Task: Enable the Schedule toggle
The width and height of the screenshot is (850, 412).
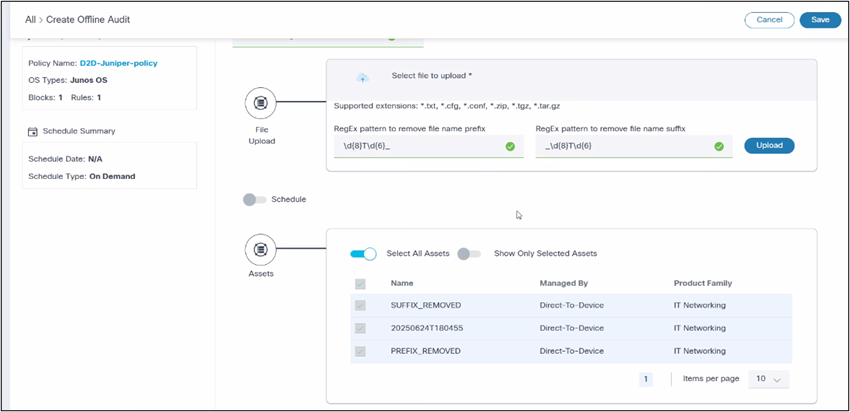Action: point(256,199)
